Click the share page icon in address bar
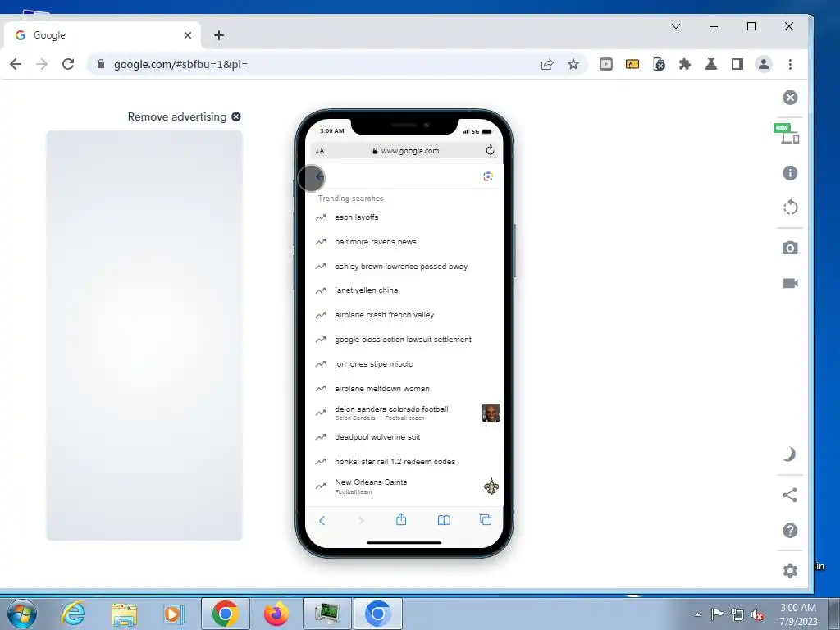840x630 pixels. click(547, 64)
